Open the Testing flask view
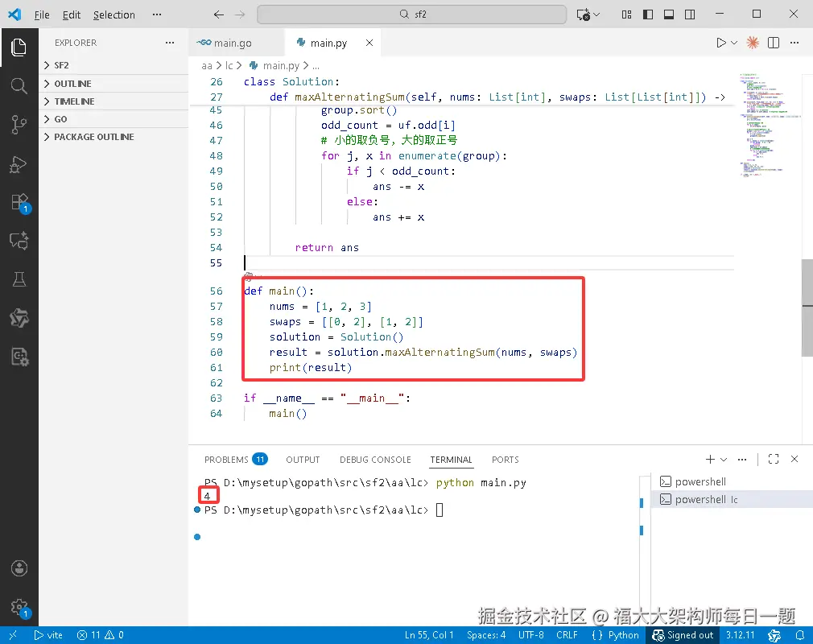The width and height of the screenshot is (813, 644). [19, 279]
